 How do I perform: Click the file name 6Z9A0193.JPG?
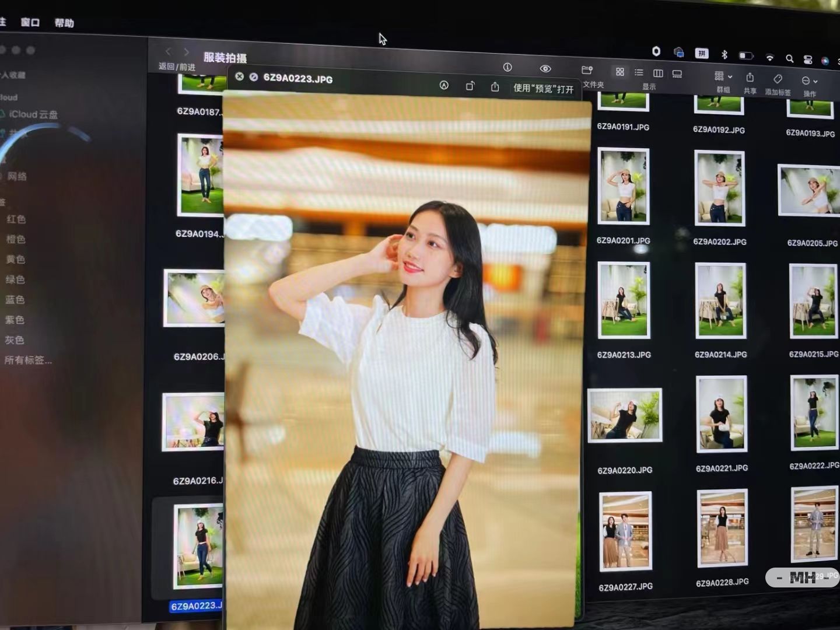point(810,133)
